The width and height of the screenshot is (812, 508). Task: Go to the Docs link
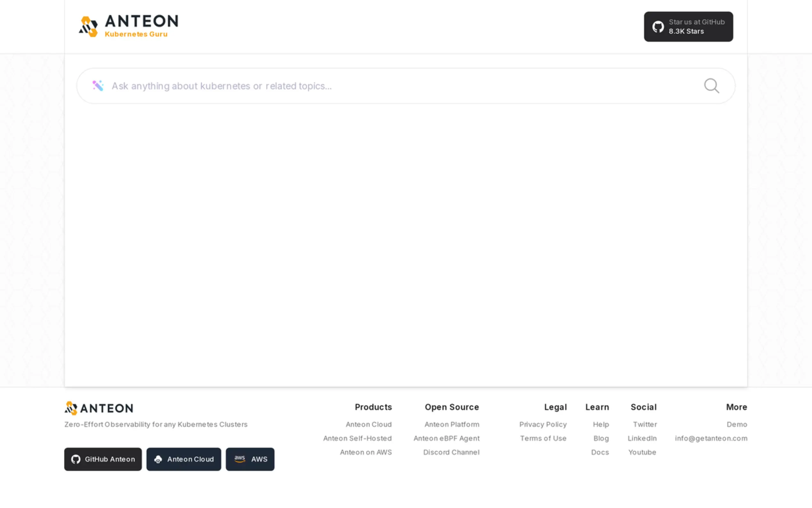599,452
